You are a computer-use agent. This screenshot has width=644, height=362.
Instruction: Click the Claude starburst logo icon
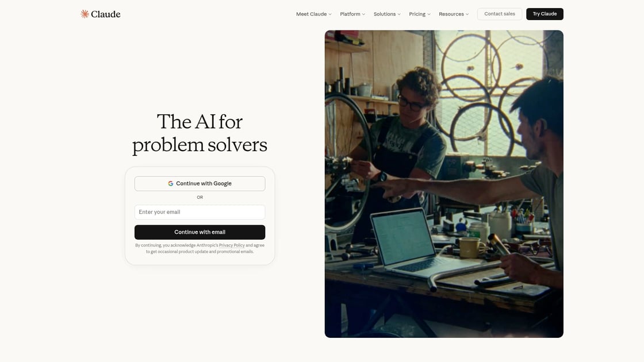[x=85, y=14]
